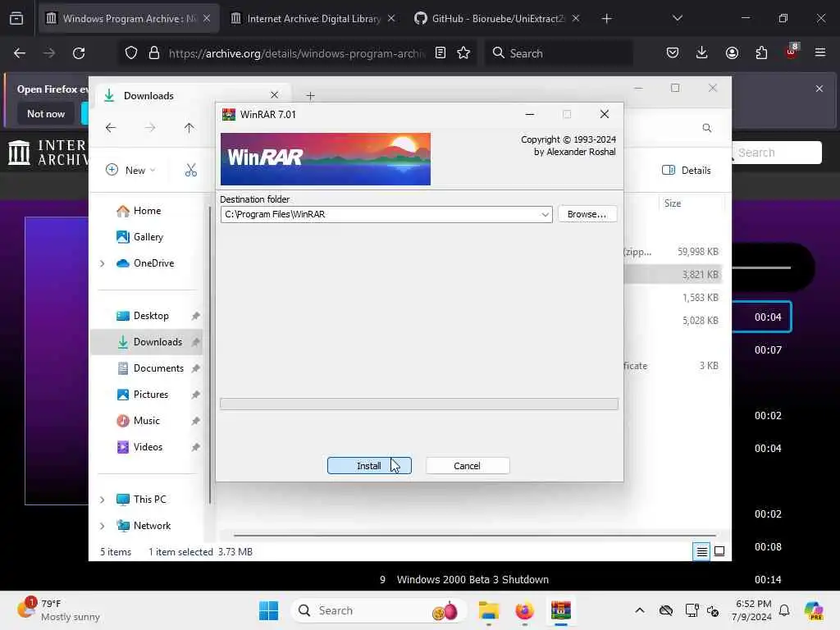Open Firefox View recent browsing icon

point(16,18)
